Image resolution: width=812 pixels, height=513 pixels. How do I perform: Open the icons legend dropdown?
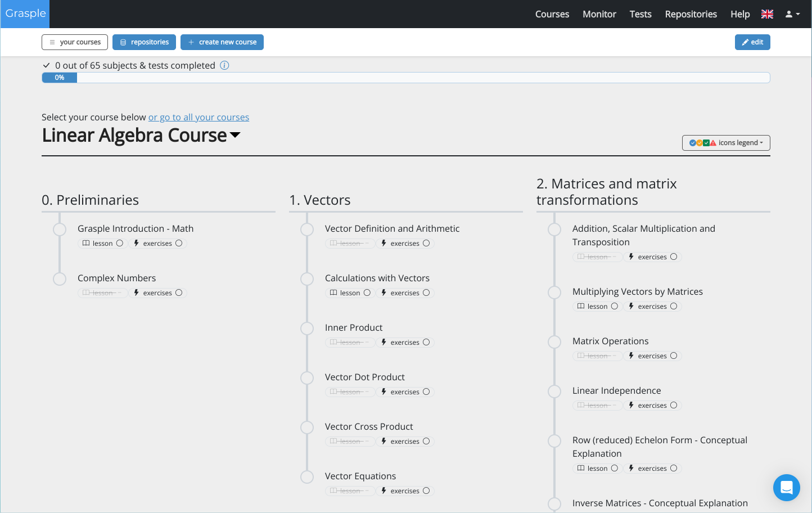[726, 143]
